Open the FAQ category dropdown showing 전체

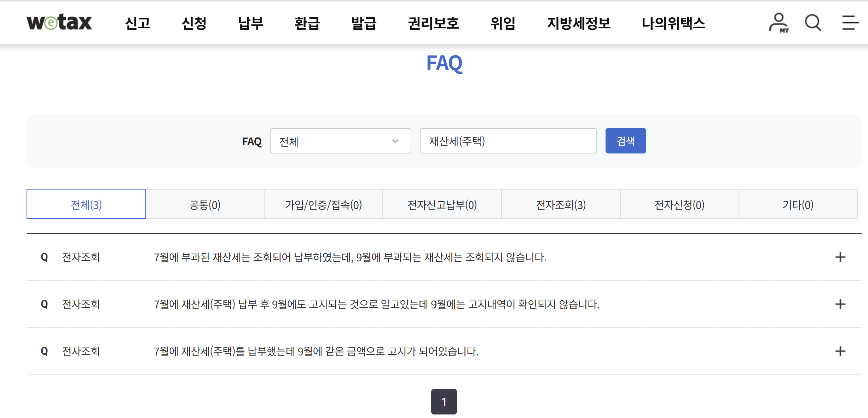point(340,141)
